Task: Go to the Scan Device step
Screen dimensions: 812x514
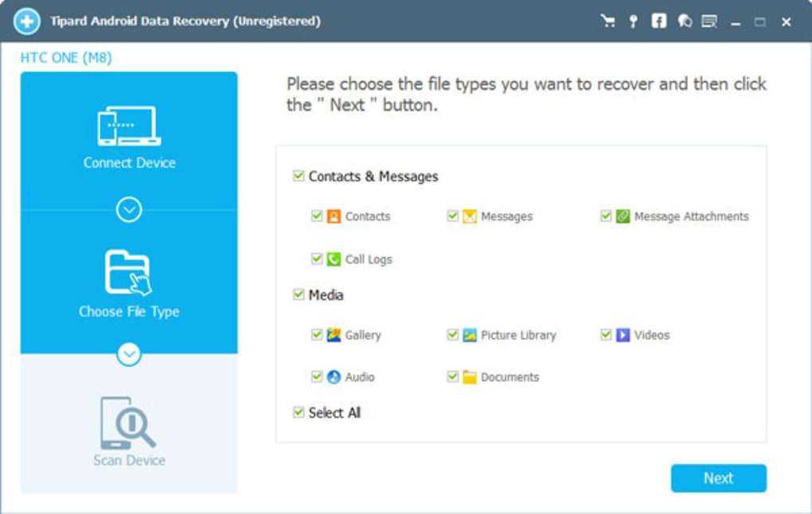Action: coord(129,432)
